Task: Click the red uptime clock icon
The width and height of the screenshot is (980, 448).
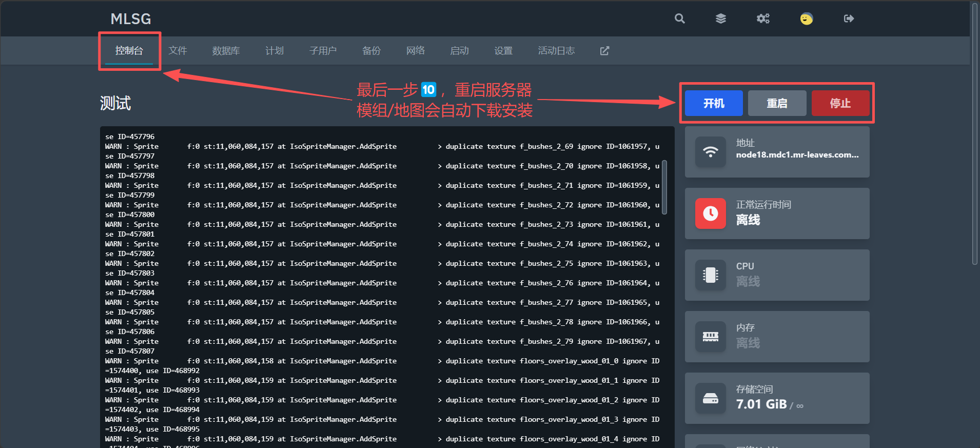Action: [x=711, y=213]
